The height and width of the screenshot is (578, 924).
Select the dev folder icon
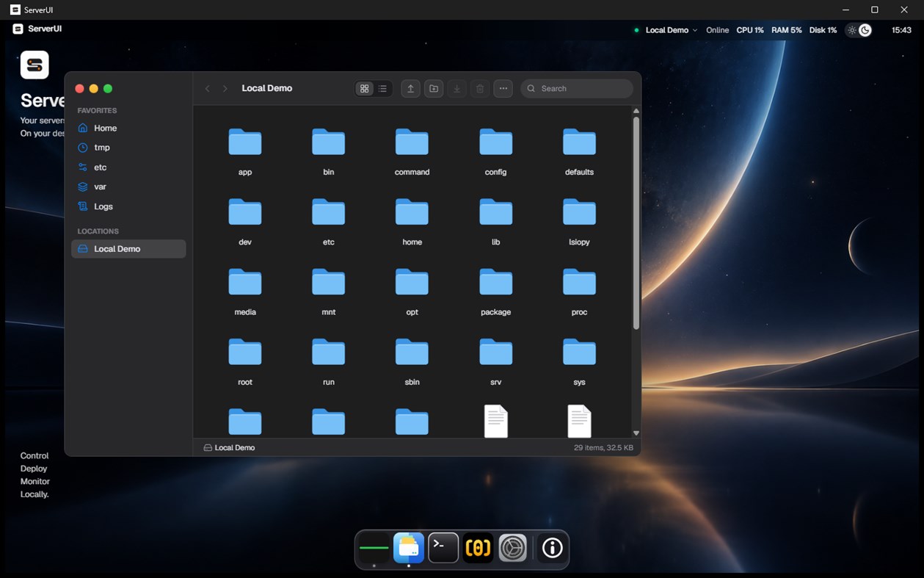pos(245,212)
